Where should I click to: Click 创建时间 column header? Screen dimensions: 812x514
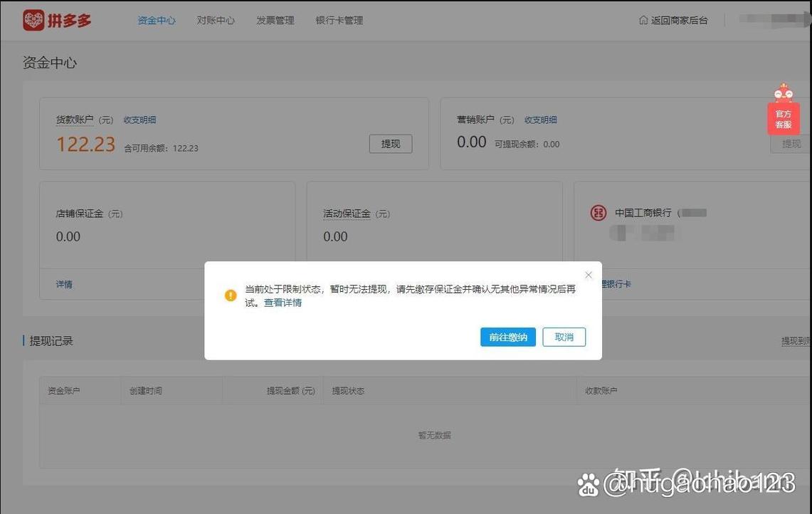coord(145,391)
